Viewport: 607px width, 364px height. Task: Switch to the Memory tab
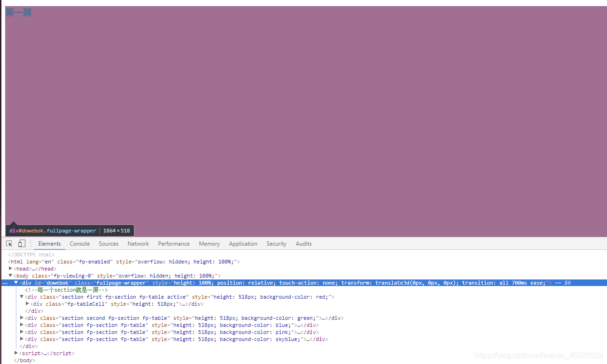tap(210, 244)
